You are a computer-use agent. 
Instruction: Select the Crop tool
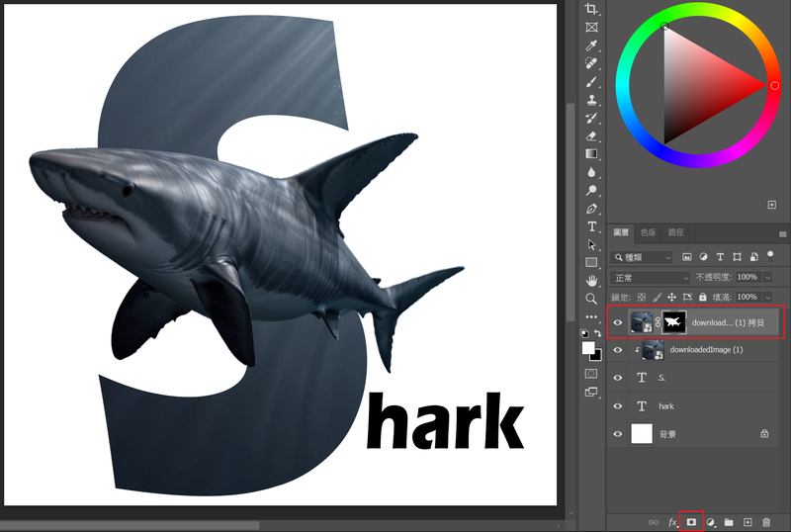tap(591, 9)
